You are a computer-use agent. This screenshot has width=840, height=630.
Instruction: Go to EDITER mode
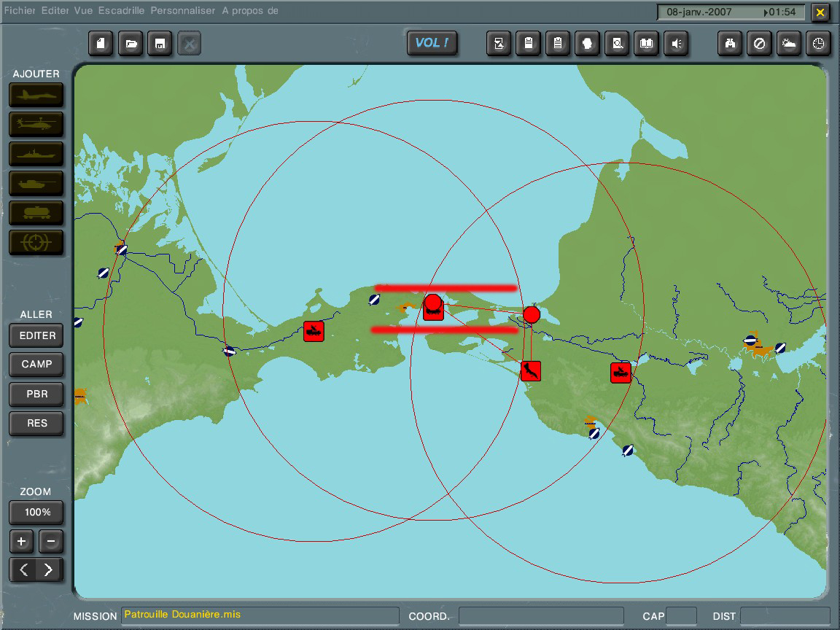pos(36,336)
